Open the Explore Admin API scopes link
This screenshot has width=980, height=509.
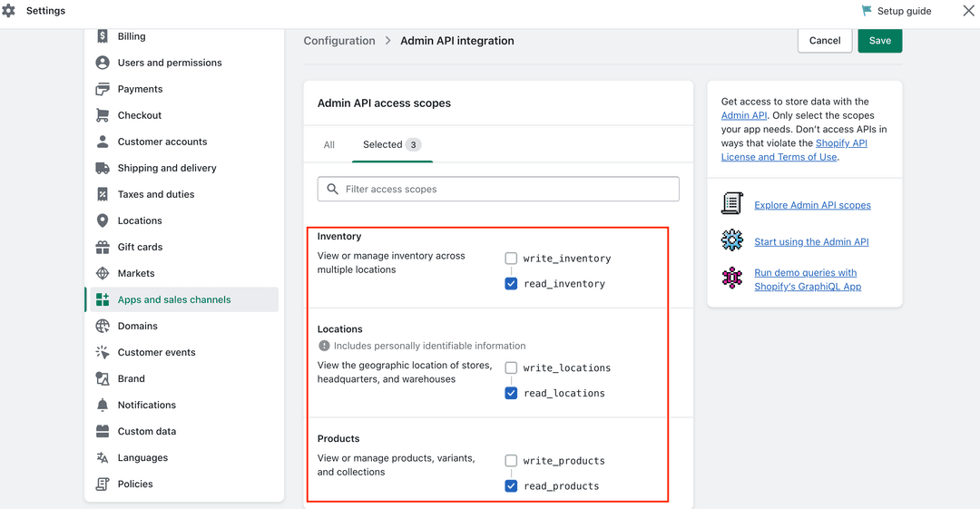812,205
